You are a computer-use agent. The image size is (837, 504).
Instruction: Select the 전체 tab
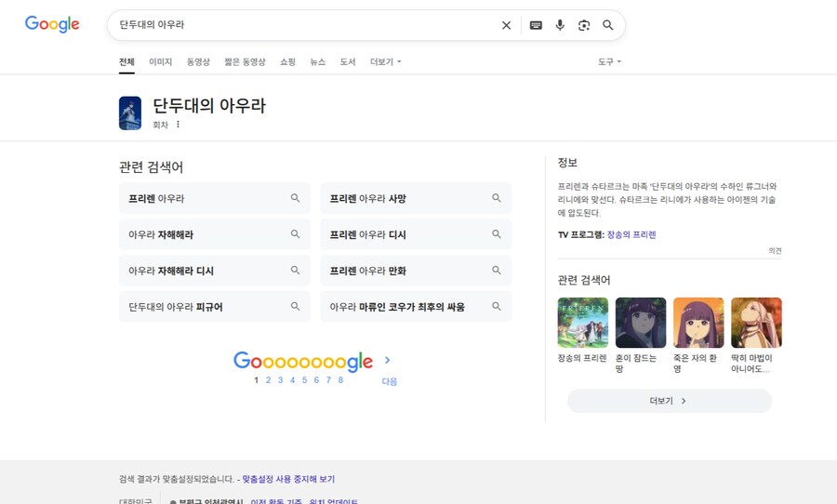pyautogui.click(x=126, y=62)
